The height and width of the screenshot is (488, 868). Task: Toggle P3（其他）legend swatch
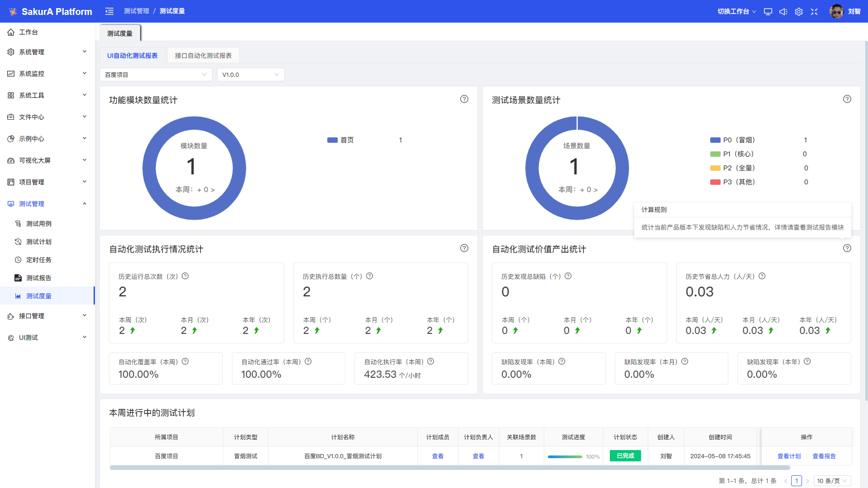[715, 182]
